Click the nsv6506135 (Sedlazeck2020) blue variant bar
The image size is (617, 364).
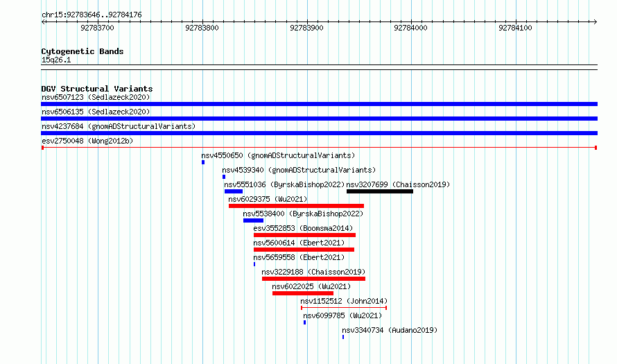coord(319,119)
